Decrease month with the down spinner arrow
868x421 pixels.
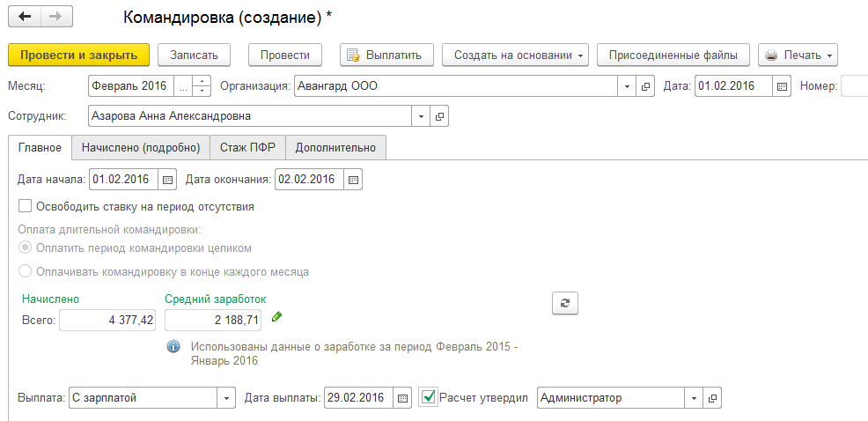tap(202, 92)
